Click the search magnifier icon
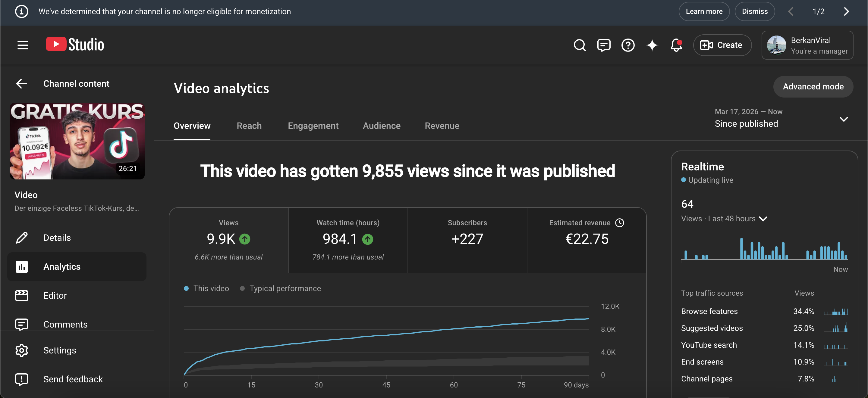 coord(580,45)
